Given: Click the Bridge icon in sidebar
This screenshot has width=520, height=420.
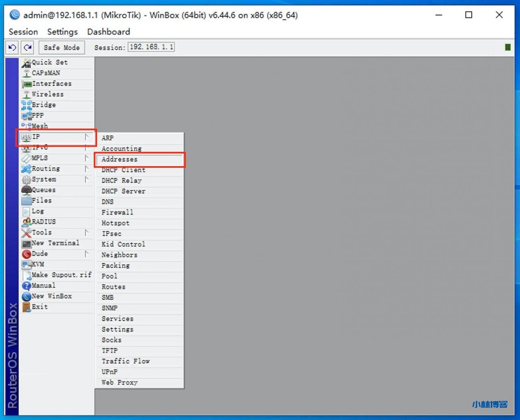Looking at the screenshot, I should coord(26,105).
